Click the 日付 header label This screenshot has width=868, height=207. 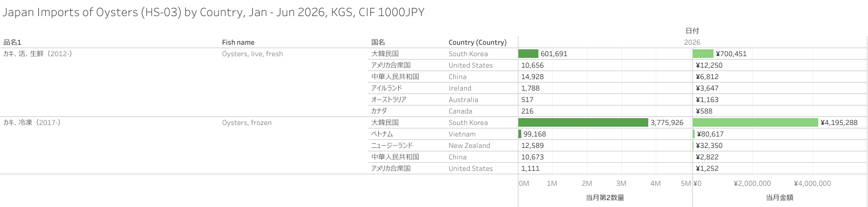tap(692, 30)
